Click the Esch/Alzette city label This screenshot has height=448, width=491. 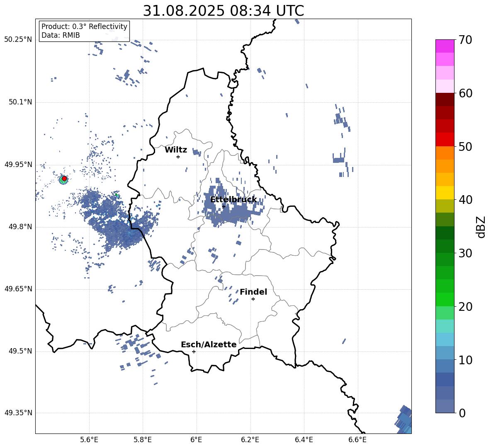click(x=209, y=344)
